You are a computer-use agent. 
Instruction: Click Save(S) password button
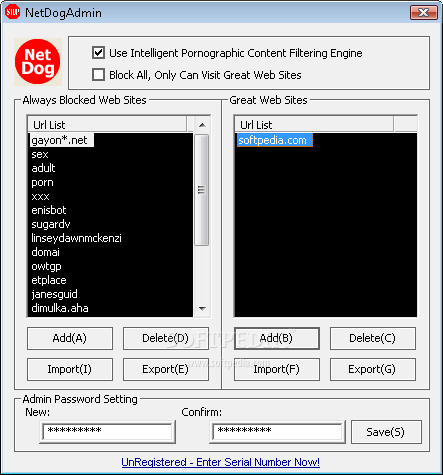pos(386,432)
